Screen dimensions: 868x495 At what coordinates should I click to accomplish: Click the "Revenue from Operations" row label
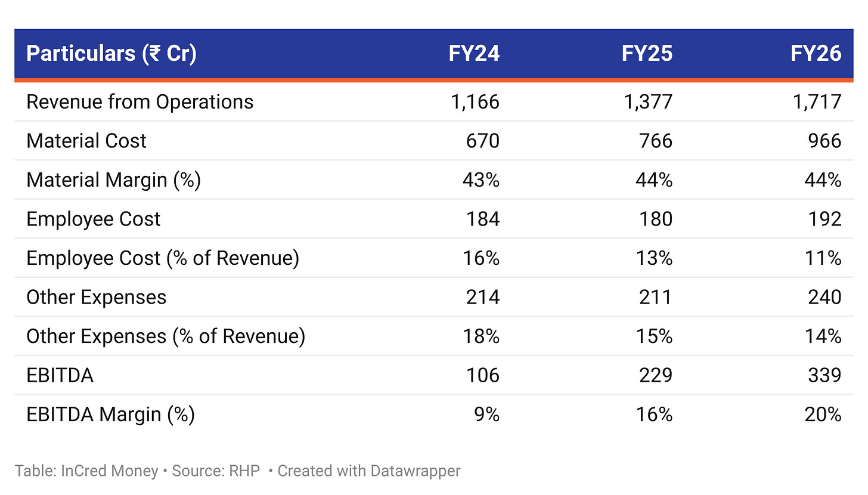tap(140, 102)
